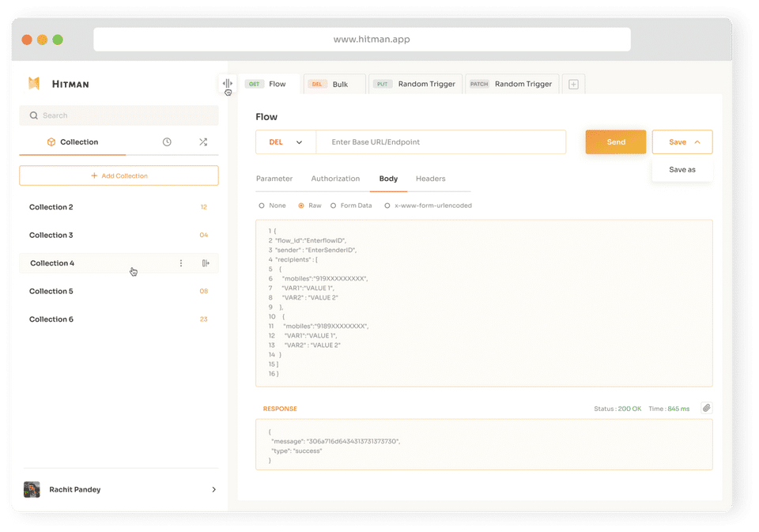The image size is (759, 532).
Task: Click the Enter Base URL/Endpoint field
Action: click(441, 141)
